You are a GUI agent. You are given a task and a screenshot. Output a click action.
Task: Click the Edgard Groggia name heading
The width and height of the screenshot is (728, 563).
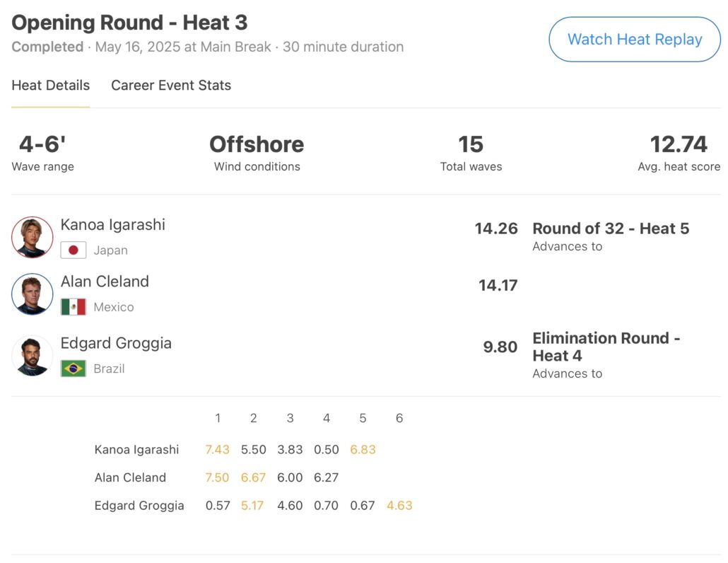(x=116, y=343)
